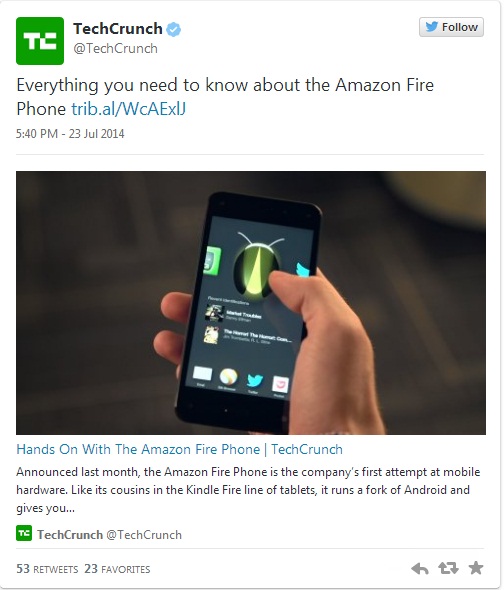Click the @TechCrunch handle under the name

click(x=115, y=49)
